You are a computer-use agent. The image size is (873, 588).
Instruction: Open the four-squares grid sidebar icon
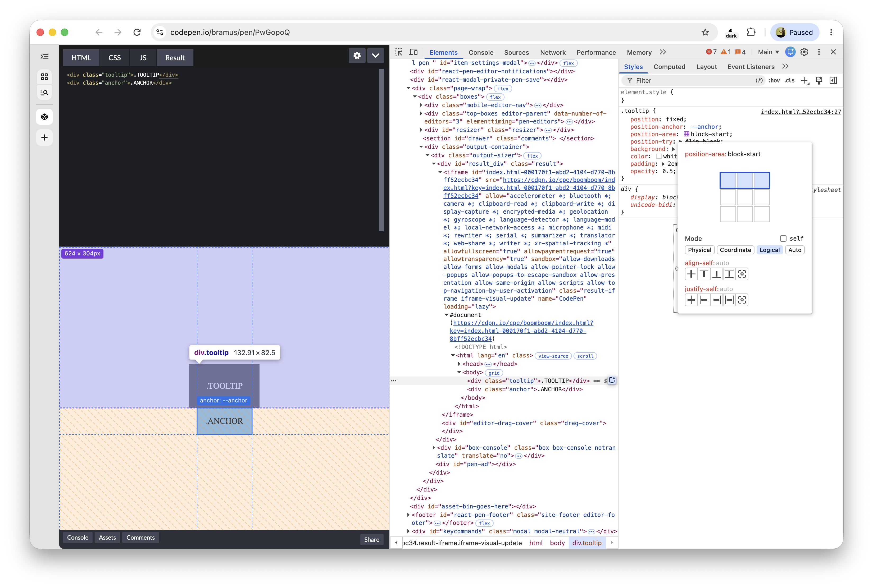(x=44, y=76)
